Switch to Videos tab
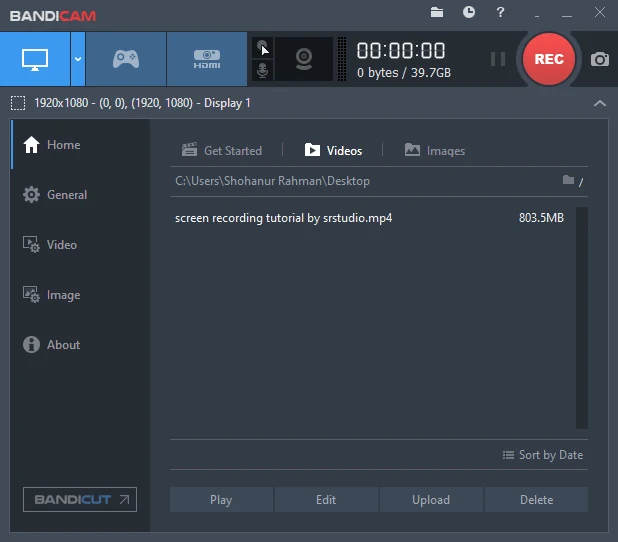This screenshot has width=618, height=542. coord(333,151)
